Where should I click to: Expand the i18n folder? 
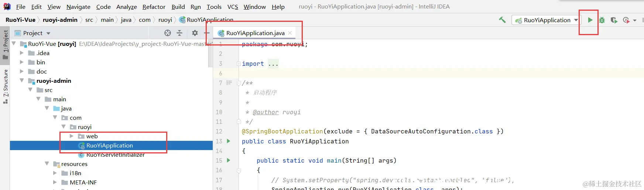(55, 173)
